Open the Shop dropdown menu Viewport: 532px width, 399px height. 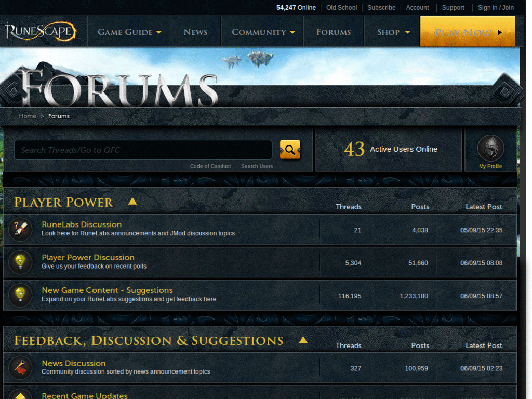pos(393,32)
